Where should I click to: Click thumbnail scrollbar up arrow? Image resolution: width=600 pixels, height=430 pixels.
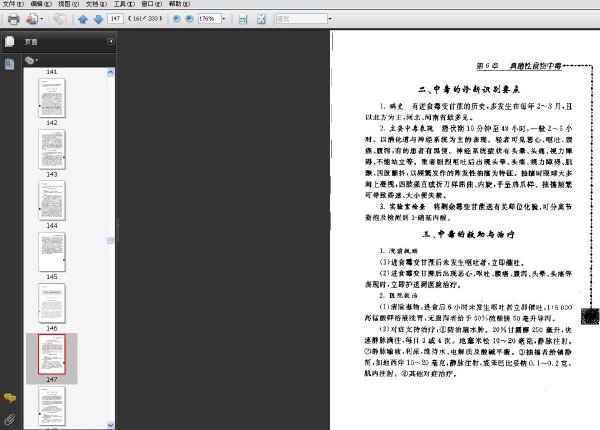tap(111, 72)
